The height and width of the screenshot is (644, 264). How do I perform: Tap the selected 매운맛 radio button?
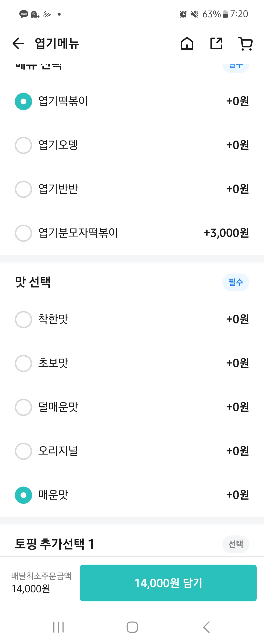[23, 495]
